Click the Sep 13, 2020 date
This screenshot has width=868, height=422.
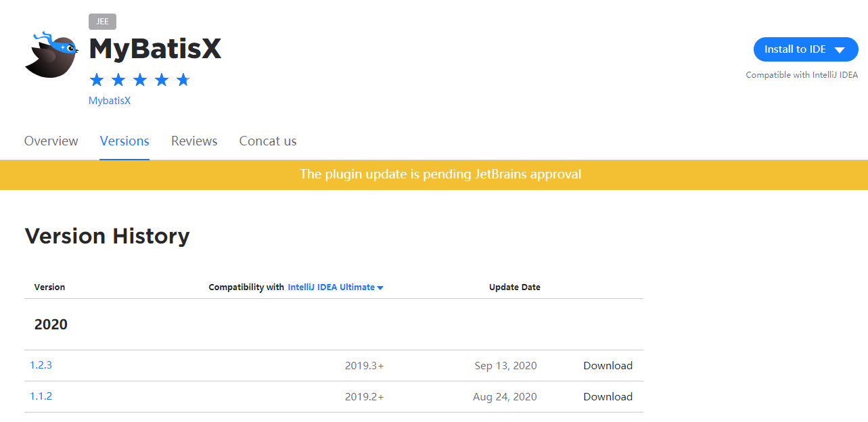click(506, 366)
